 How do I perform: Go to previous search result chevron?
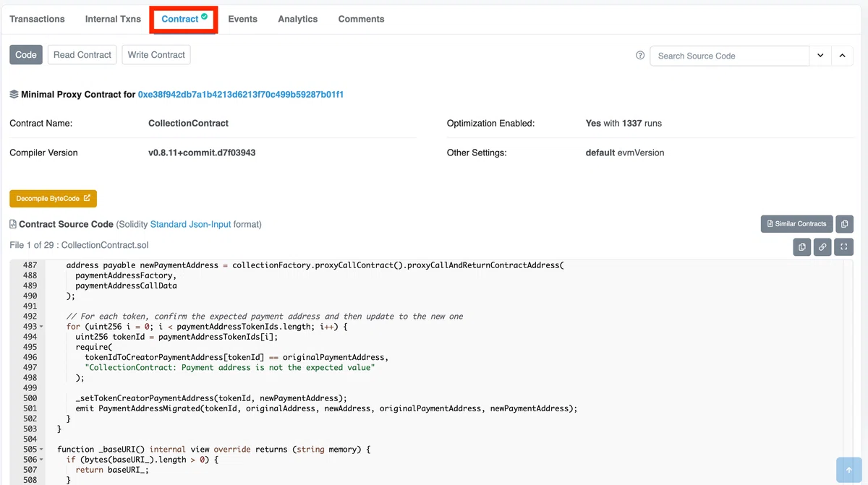tap(843, 56)
